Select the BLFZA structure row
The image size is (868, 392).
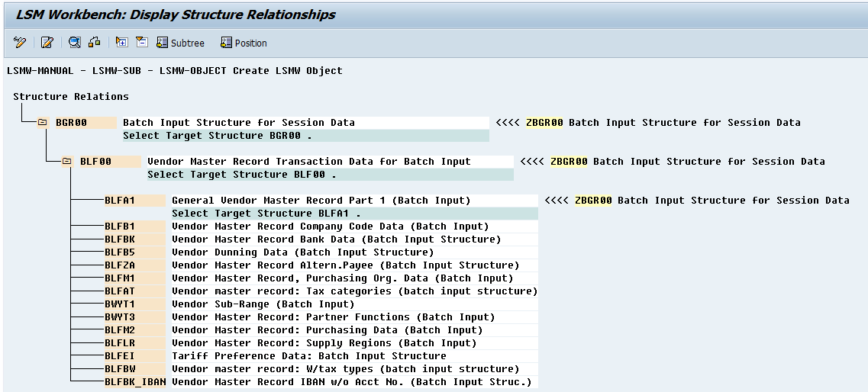pyautogui.click(x=321, y=265)
